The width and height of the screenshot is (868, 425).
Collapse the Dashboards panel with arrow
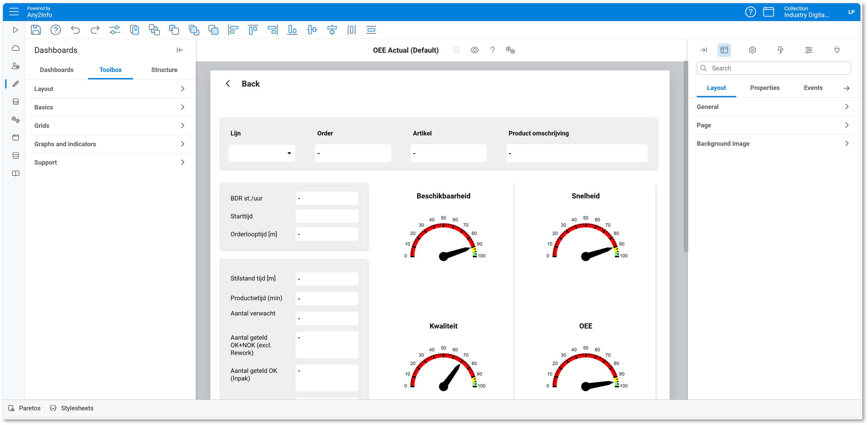click(x=180, y=50)
